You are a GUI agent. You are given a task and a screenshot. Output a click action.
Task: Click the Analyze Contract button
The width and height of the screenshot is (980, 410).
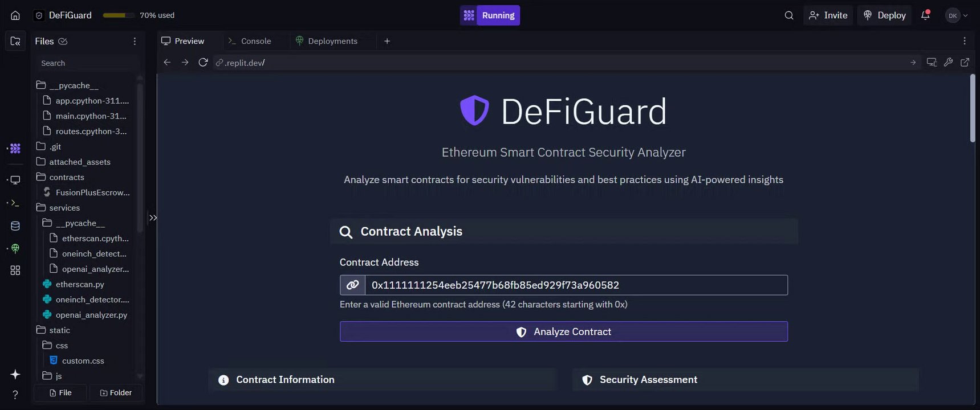[563, 331]
